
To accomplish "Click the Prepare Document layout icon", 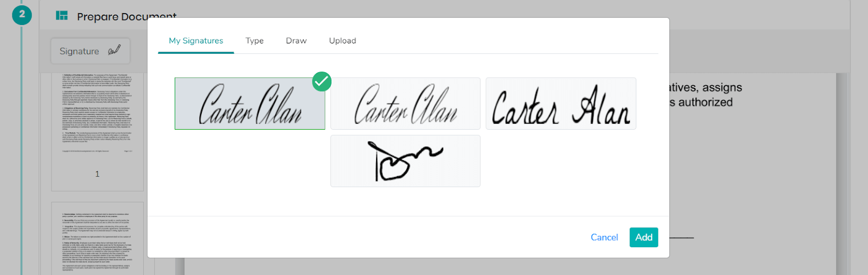I will [x=62, y=16].
